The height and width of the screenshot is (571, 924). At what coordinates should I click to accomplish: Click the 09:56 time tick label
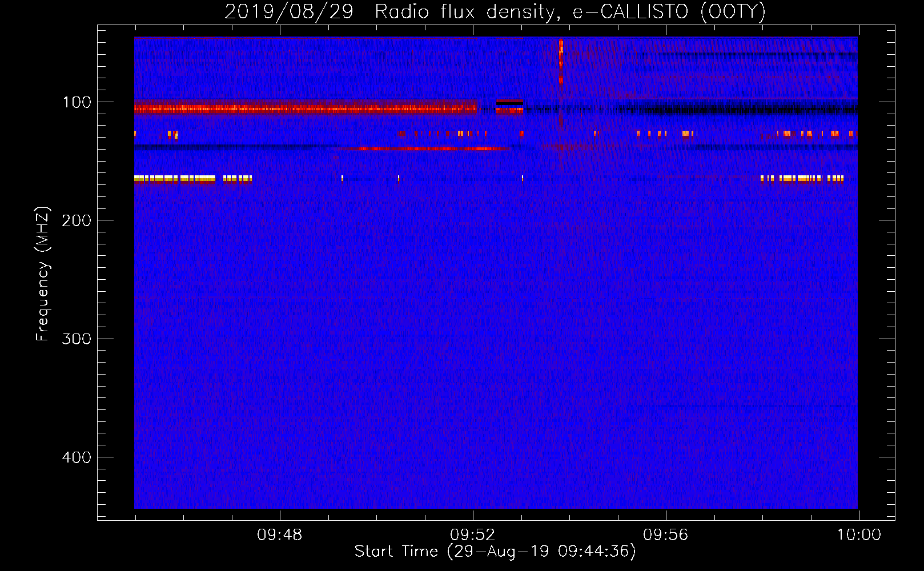point(665,535)
